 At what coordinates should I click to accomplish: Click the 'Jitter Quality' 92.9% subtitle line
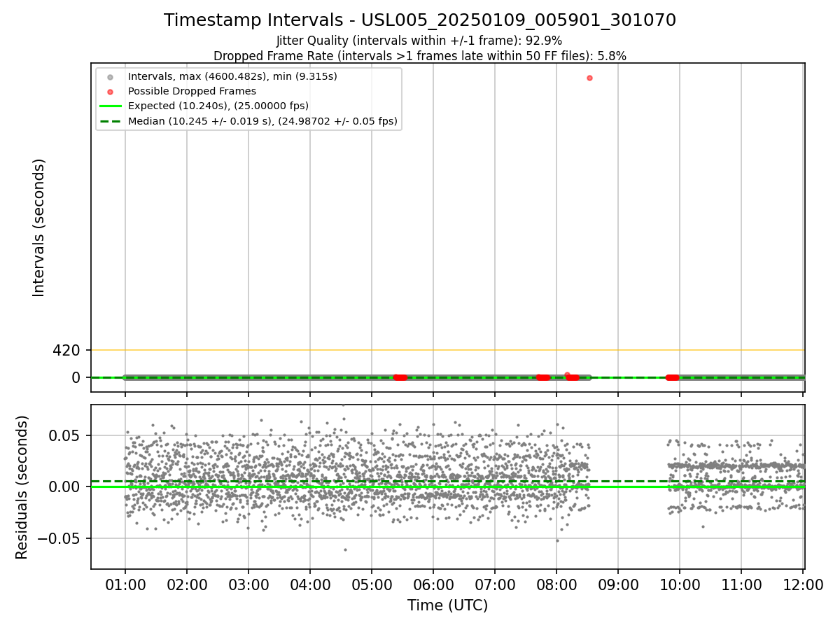(x=419, y=41)
